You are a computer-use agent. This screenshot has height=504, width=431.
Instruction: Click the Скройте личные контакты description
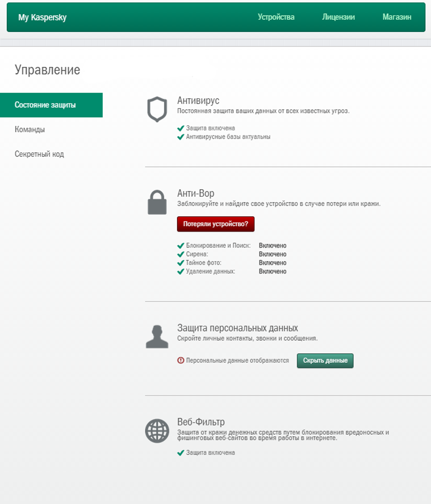[x=247, y=339]
